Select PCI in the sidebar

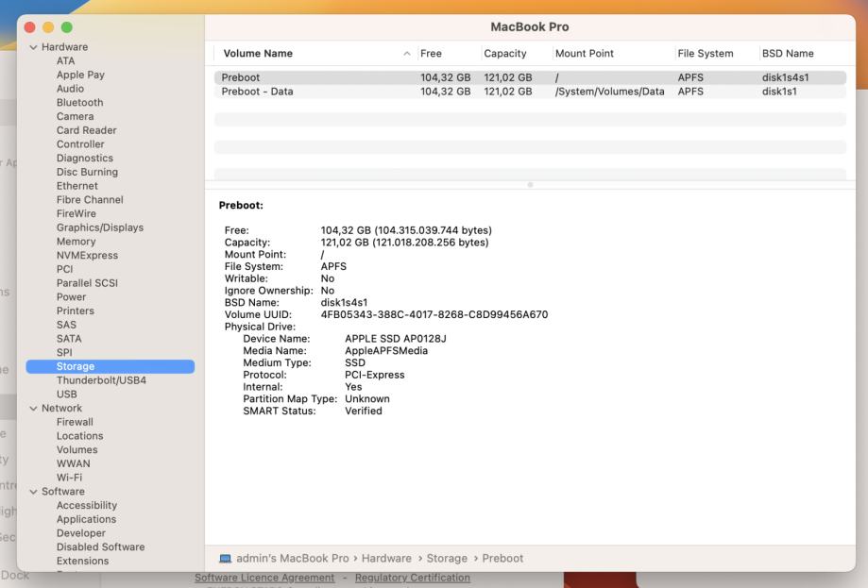[x=64, y=269]
